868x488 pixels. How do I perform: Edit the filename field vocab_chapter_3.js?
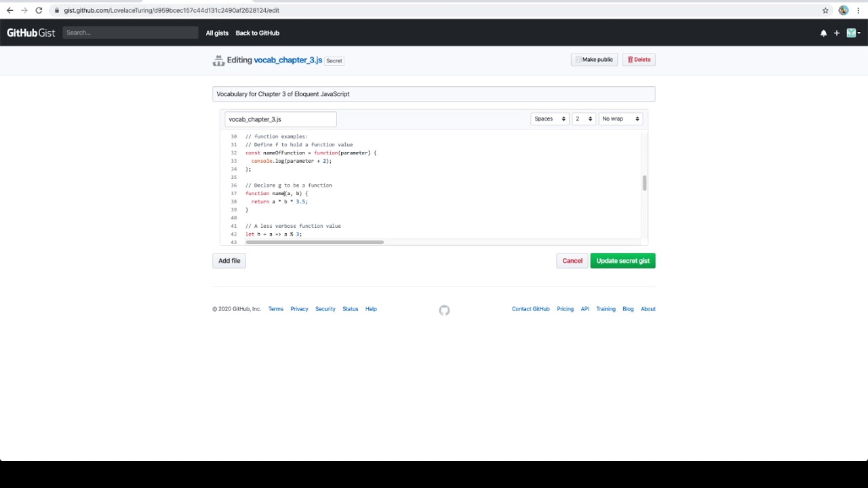coord(281,119)
